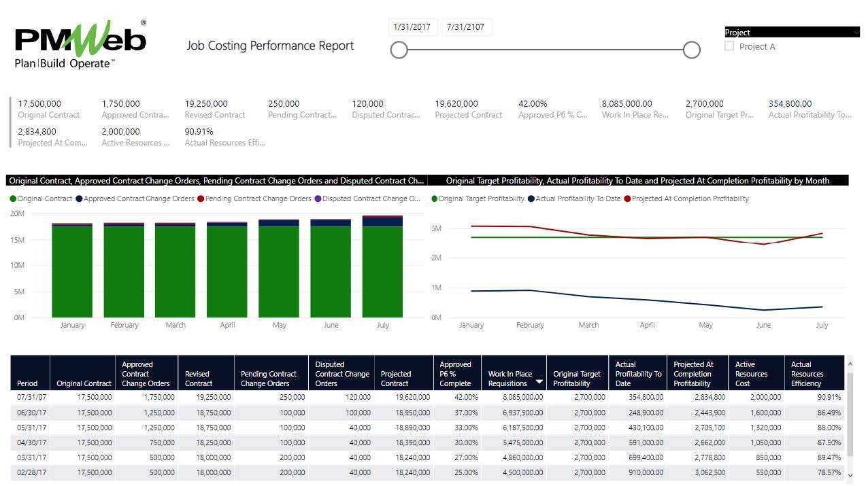Click the Projected At Completion Profitability legend marker
This screenshot has width=868, height=486.
[627, 199]
